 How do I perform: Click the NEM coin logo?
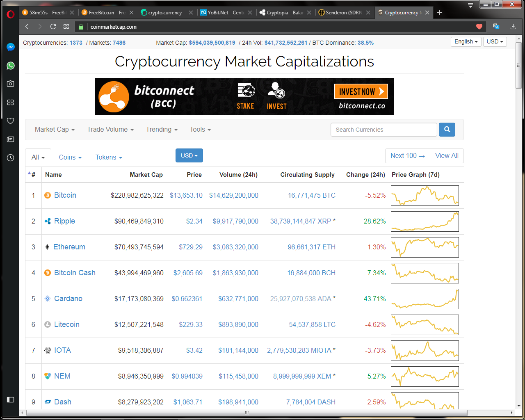48,376
